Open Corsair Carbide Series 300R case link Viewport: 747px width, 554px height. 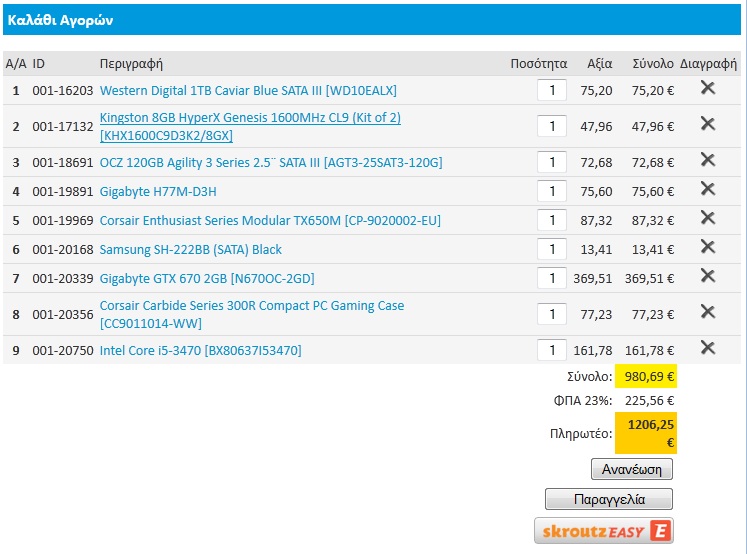(x=252, y=314)
